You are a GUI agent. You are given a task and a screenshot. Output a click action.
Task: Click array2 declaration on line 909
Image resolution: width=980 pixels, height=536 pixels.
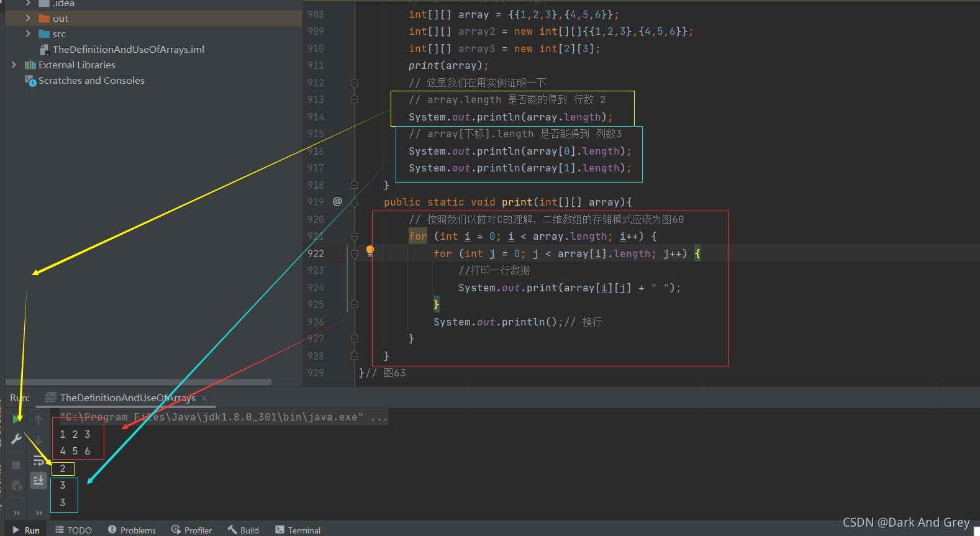tap(551, 31)
